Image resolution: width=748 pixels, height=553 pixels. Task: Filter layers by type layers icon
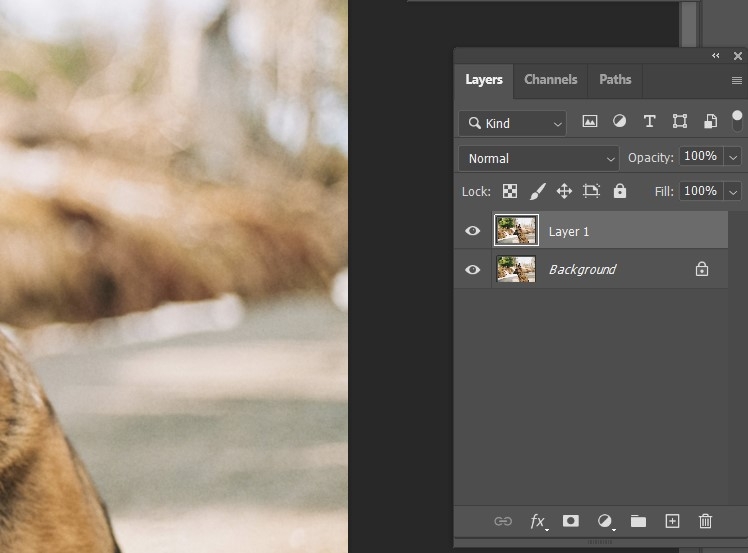tap(649, 121)
